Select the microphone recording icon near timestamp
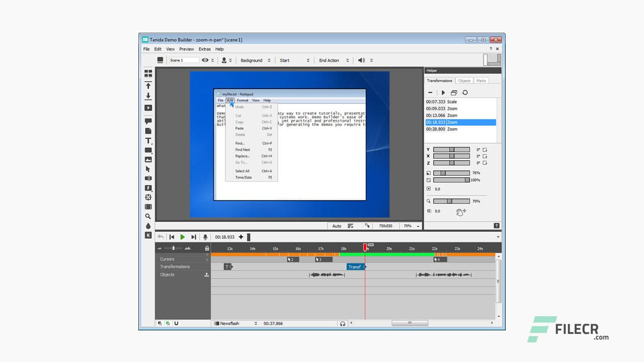644x362 pixels. click(204, 237)
